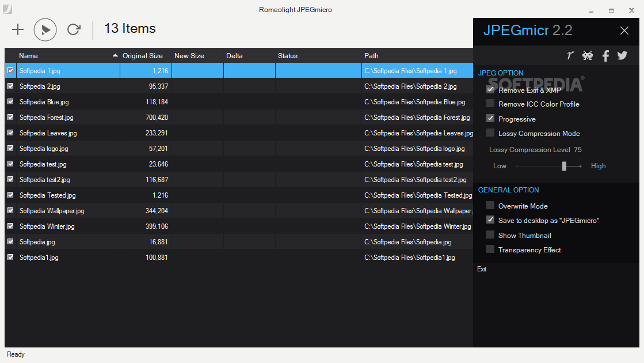Uncheck Remove Exif & XMP option
The width and height of the screenshot is (644, 363).
point(490,89)
